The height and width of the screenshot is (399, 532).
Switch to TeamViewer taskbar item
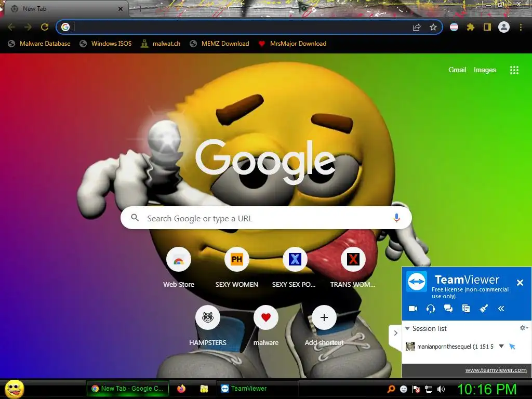point(258,389)
